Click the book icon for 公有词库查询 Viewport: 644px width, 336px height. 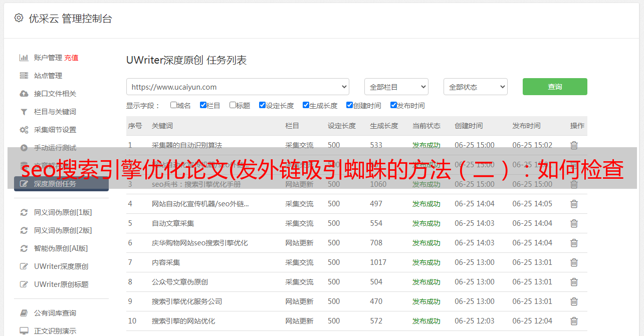tap(24, 313)
